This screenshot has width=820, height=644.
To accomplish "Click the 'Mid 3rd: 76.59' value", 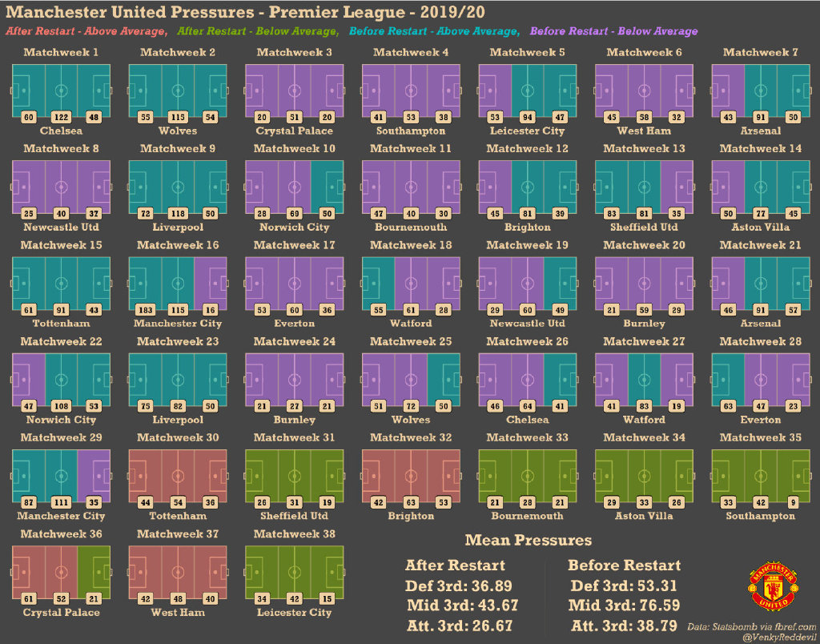I will pyautogui.click(x=625, y=606).
